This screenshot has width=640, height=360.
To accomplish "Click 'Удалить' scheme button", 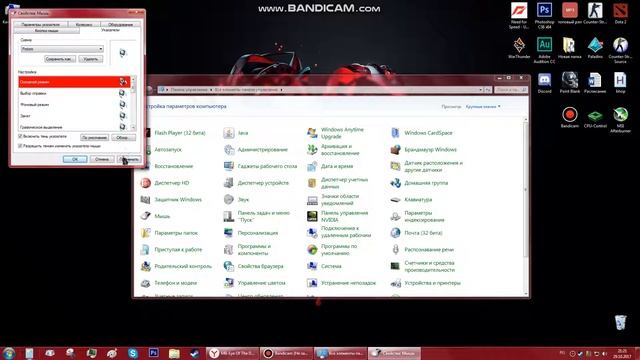I will (x=91, y=59).
